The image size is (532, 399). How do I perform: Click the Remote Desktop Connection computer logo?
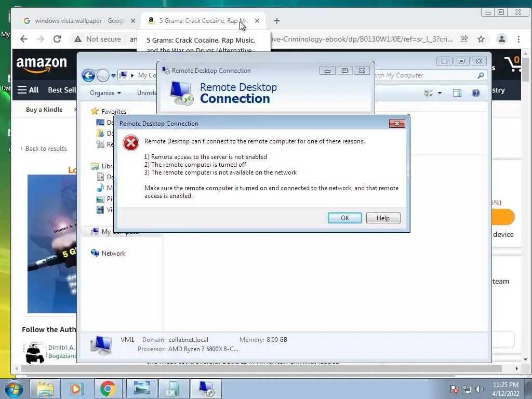click(x=181, y=93)
